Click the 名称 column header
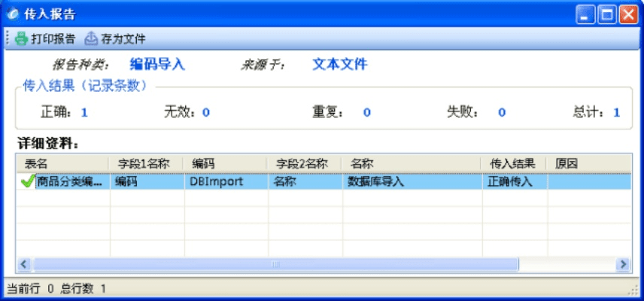The image size is (644, 301). pos(411,164)
